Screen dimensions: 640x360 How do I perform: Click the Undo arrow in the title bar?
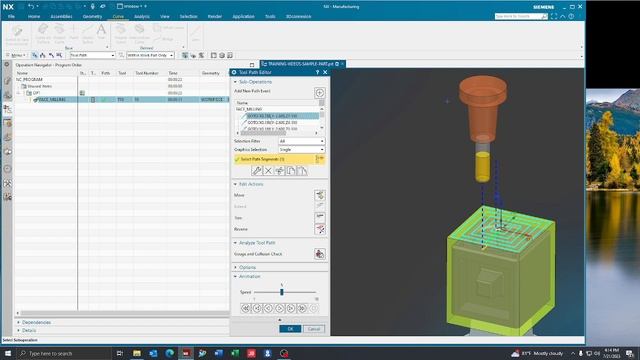(x=31, y=7)
